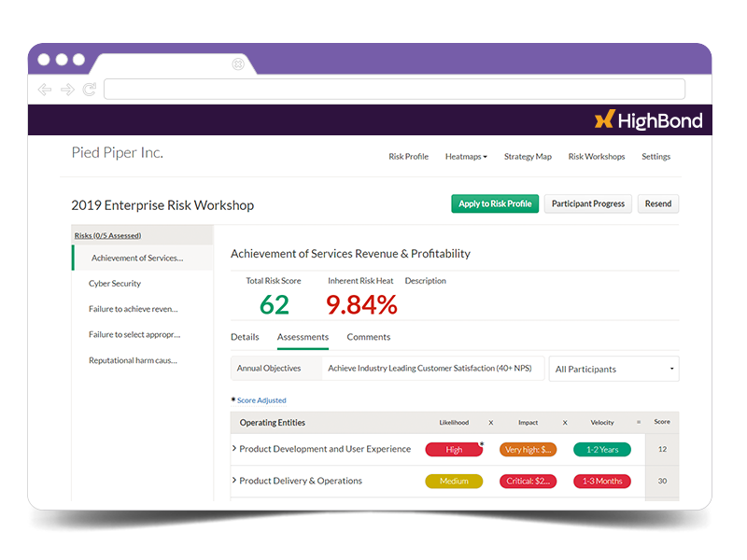Go to Strategy Map page
Screen dimensions: 747x560
click(x=528, y=157)
